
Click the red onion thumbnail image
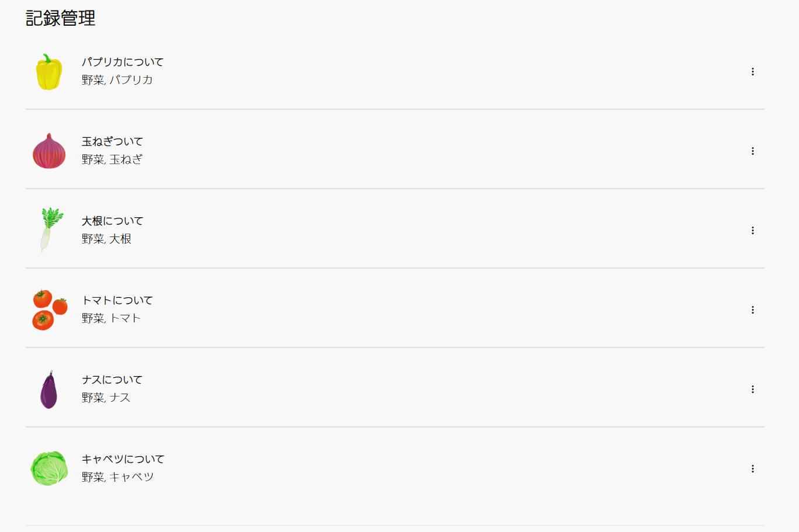49,151
